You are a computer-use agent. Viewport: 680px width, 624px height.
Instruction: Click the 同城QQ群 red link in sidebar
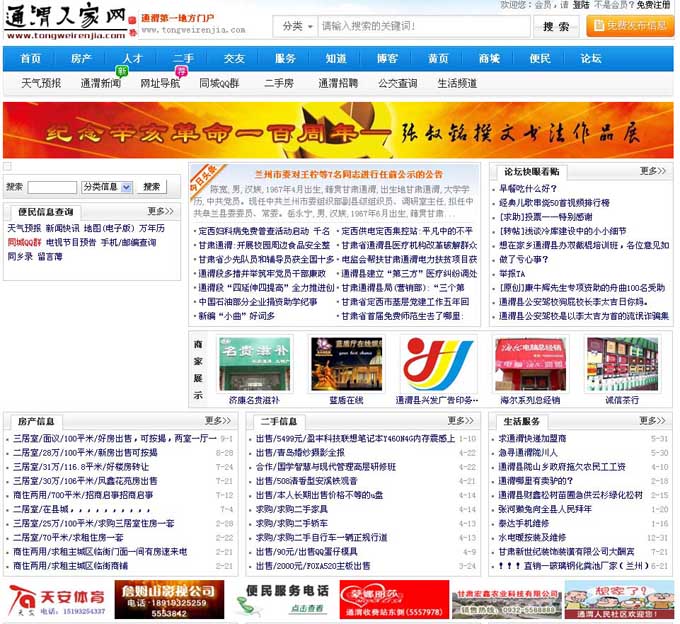point(25,242)
